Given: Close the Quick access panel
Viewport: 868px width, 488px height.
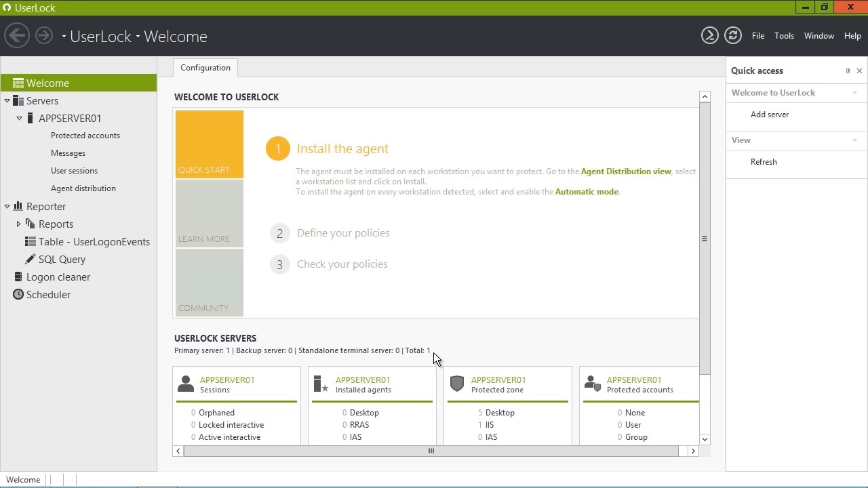Looking at the screenshot, I should point(859,71).
